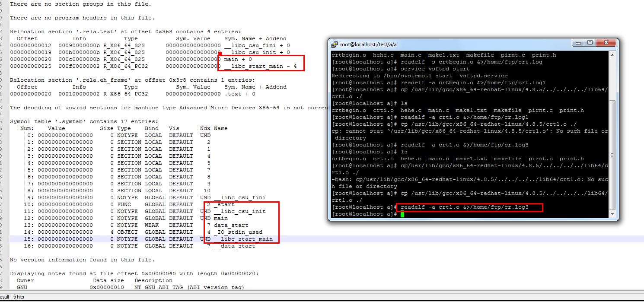Image resolution: width=644 pixels, height=302 pixels.
Task: Close the root@localhost PuTTY terminal window
Action: (605, 42)
